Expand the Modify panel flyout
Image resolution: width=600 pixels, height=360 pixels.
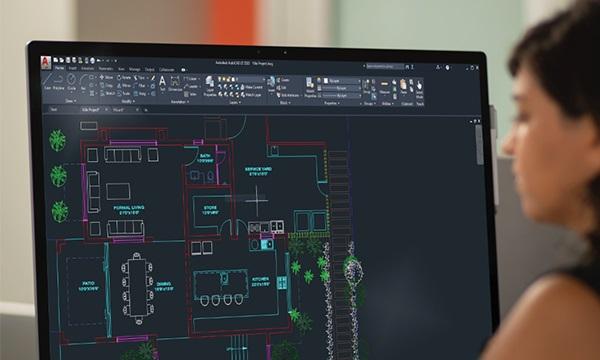[128, 101]
